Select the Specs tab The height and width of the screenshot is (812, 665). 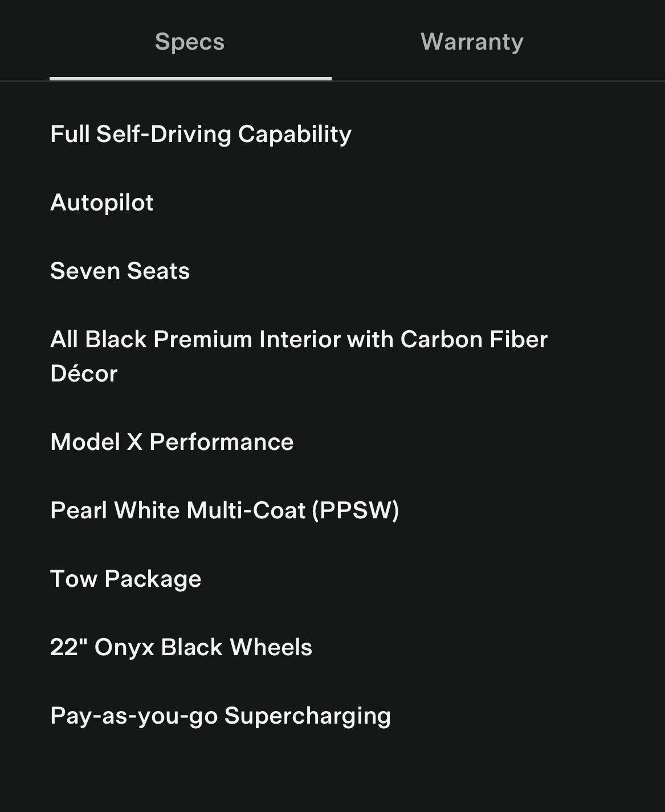coord(190,42)
